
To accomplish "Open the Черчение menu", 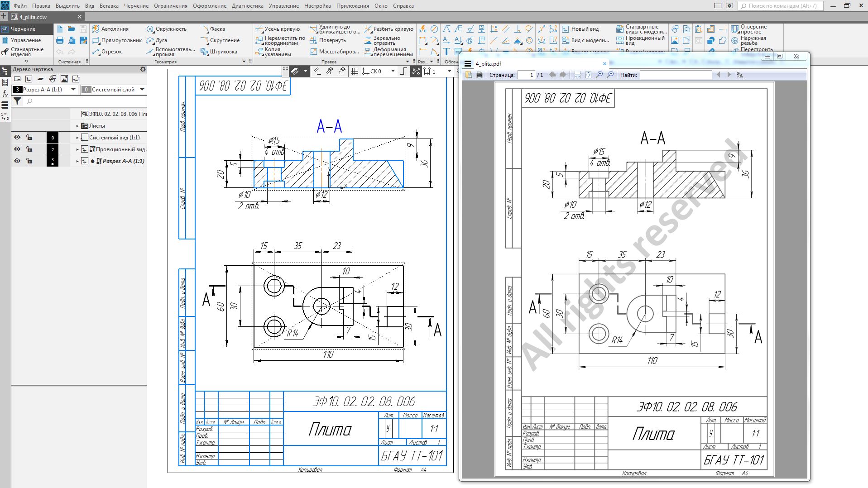I will coord(136,6).
